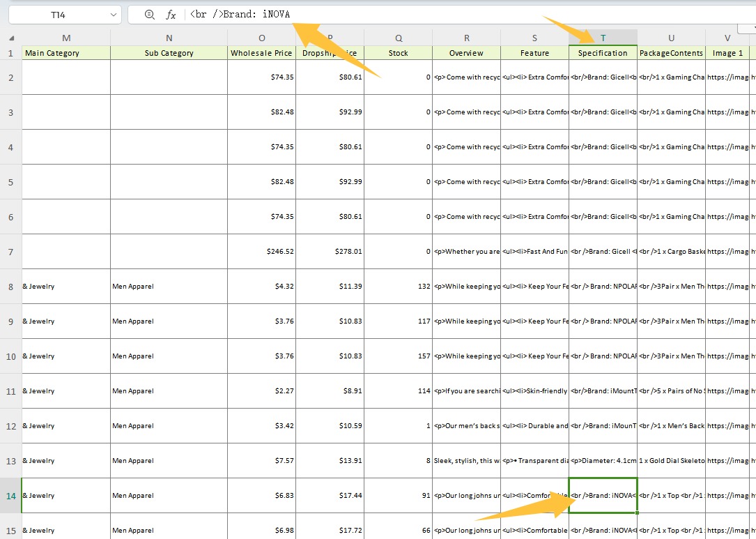Click the Wholesale Price header cell
Image resolution: width=756 pixels, height=539 pixels.
(x=261, y=53)
